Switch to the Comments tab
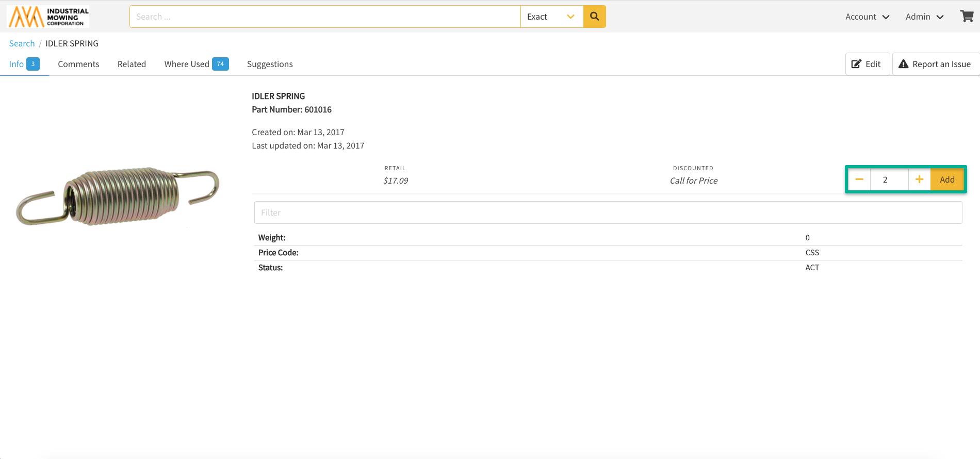This screenshot has width=980, height=459. click(x=78, y=64)
